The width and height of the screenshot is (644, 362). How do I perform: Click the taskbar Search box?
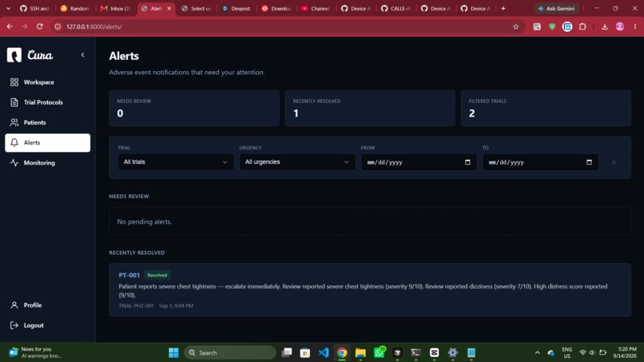coord(230,352)
